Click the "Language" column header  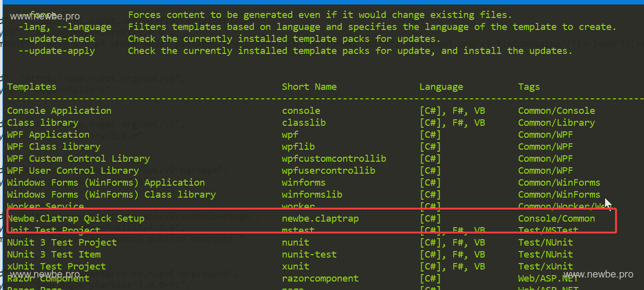click(441, 87)
